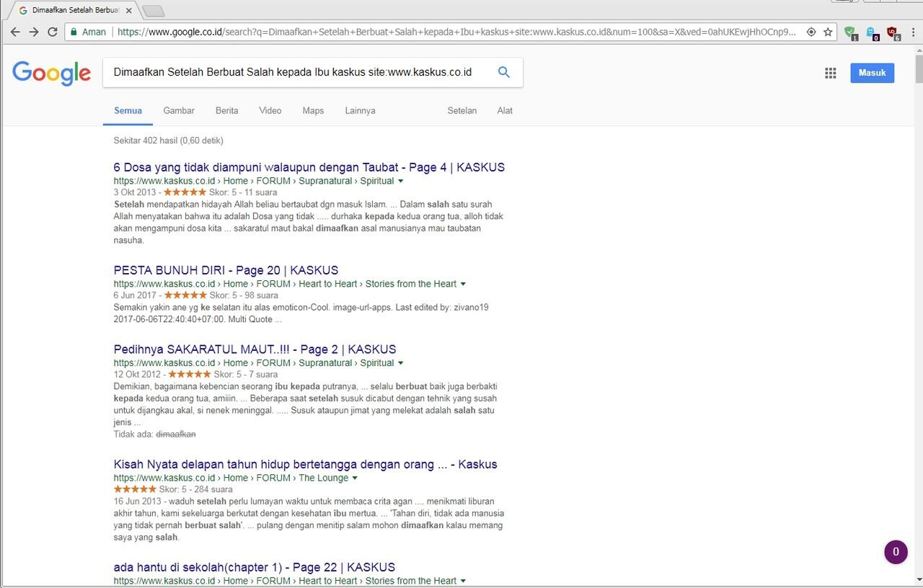923x588 pixels.
Task: Click the Google logo
Action: coord(51,73)
